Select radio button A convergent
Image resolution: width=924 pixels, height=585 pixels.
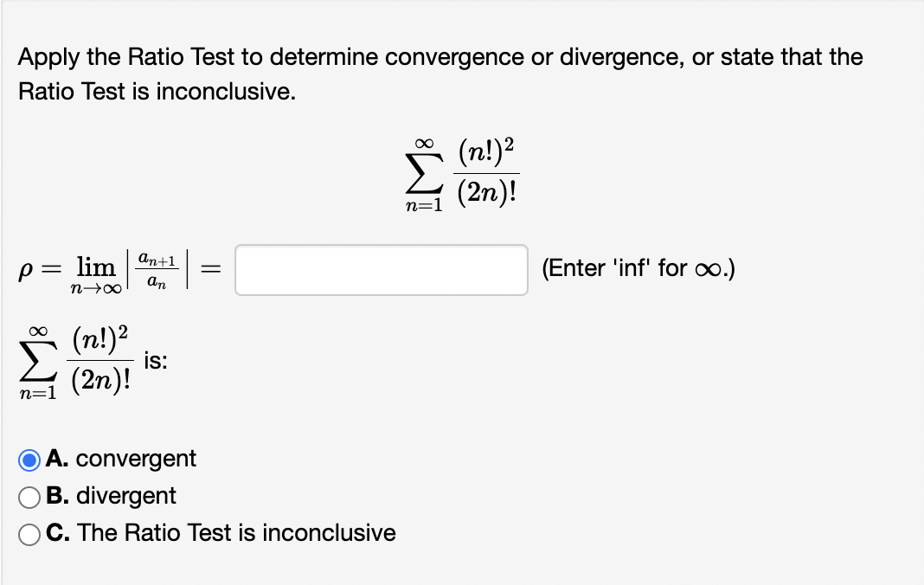click(x=29, y=460)
